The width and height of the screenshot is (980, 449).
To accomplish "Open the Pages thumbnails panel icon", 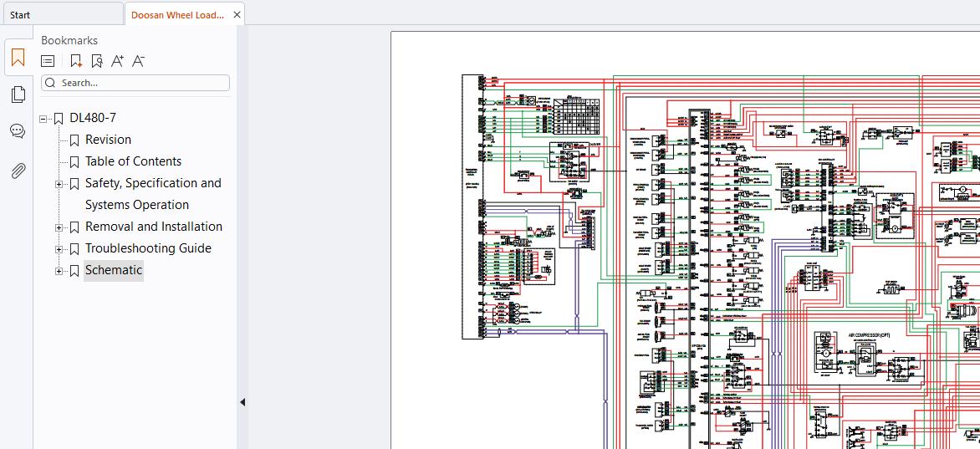I will (x=18, y=94).
